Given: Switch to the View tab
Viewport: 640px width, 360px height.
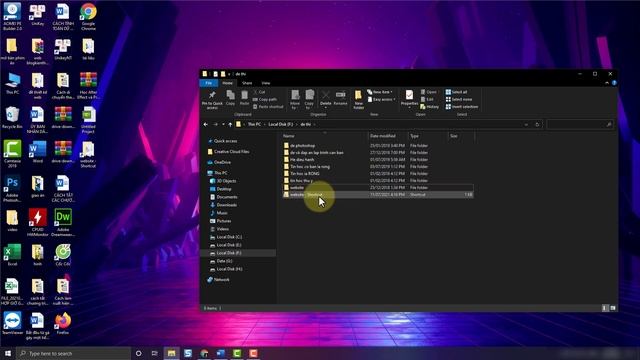Looking at the screenshot, I should point(266,83).
